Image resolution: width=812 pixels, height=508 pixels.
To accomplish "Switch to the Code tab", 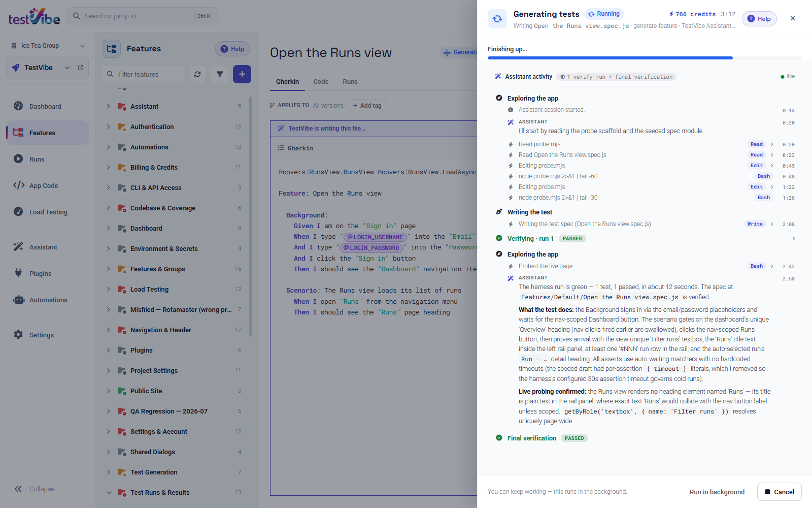I will [x=321, y=81].
